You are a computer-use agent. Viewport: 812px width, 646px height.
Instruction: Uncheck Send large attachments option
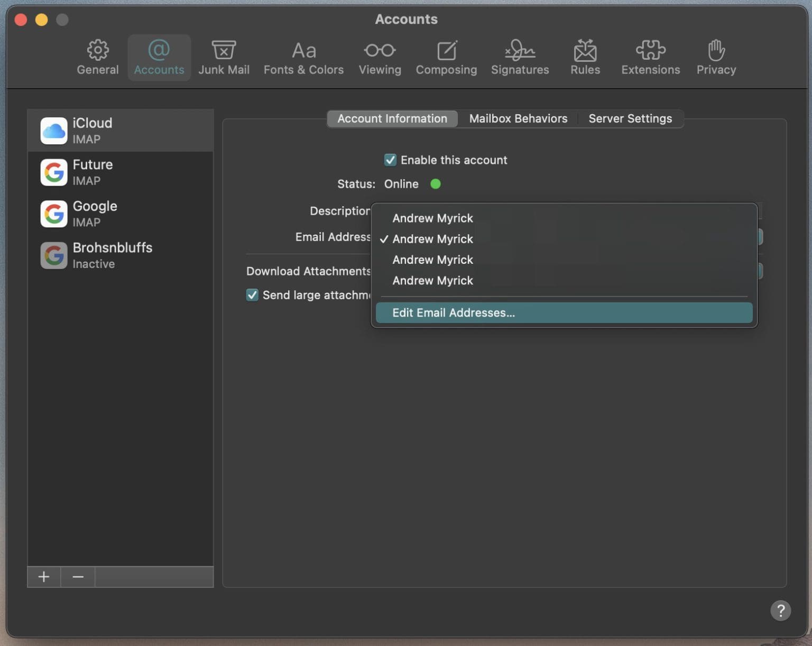click(x=252, y=295)
